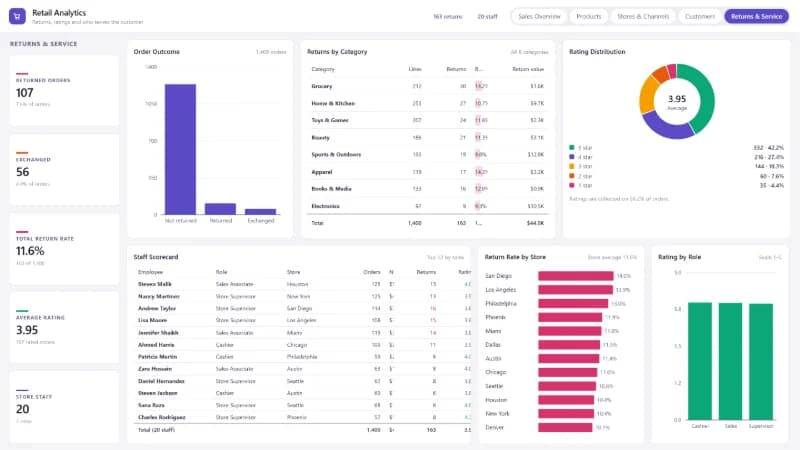This screenshot has width=800, height=450.
Task: Select employee Andrew Taylor row
Action: [x=303, y=309]
